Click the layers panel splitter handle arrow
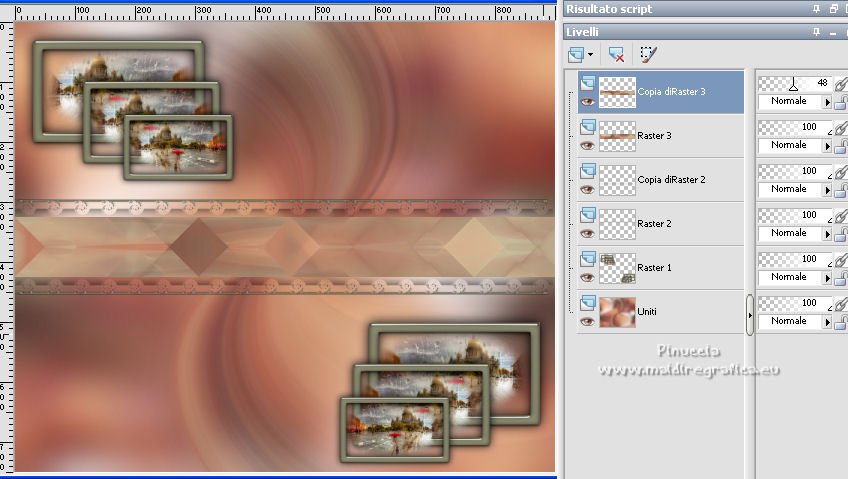 (x=750, y=315)
